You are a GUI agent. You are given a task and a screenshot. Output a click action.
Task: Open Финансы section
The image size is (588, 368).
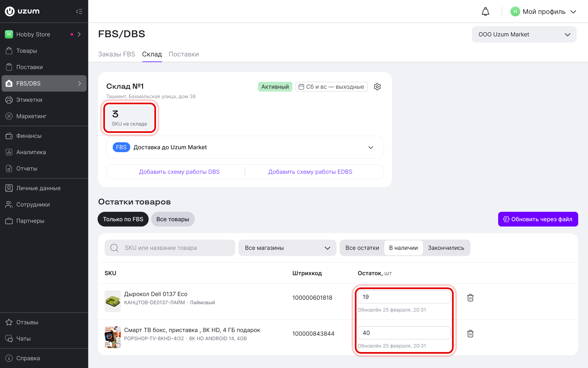[44, 136]
